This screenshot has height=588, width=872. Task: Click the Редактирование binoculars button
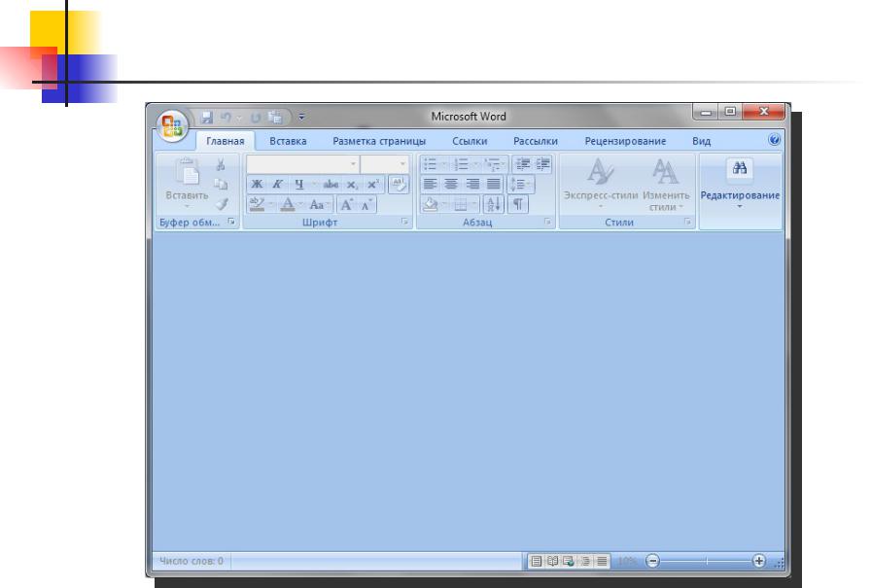pos(740,183)
